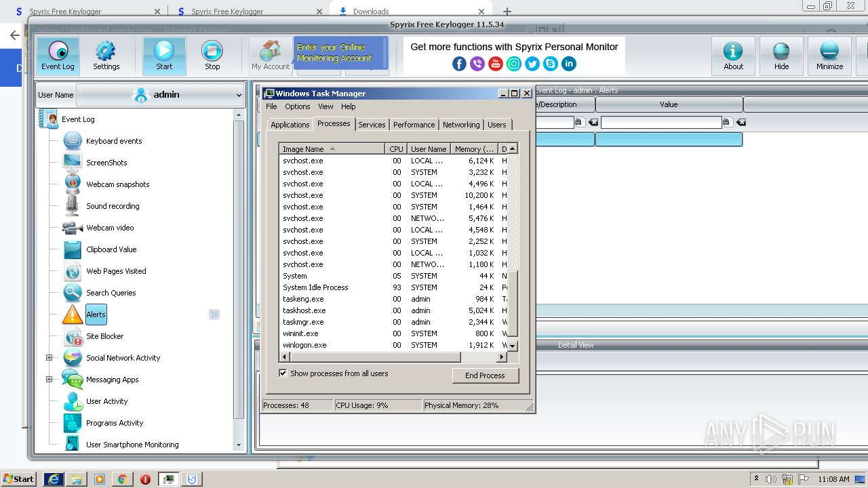Sort processes by User Name column
This screenshot has height=488, width=868.
[x=429, y=149]
